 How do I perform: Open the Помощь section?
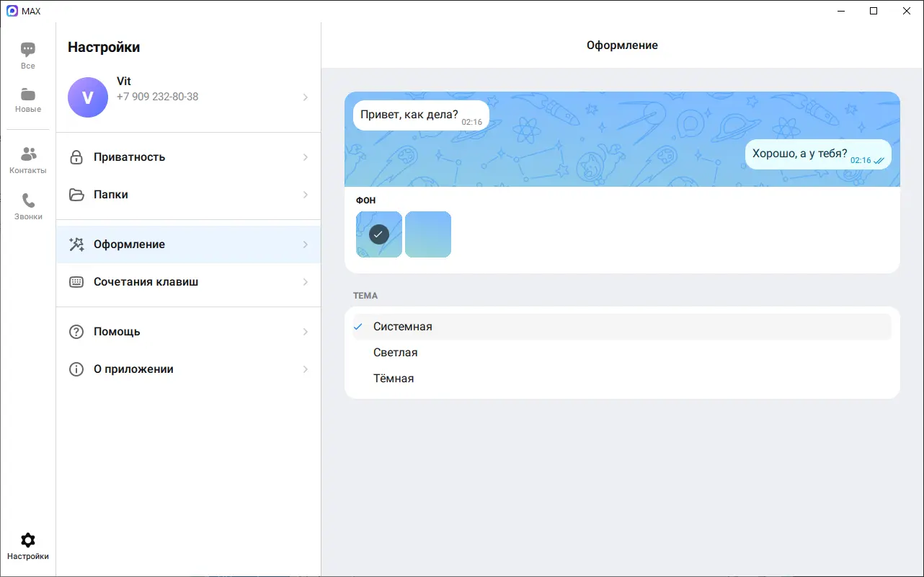[x=189, y=332]
